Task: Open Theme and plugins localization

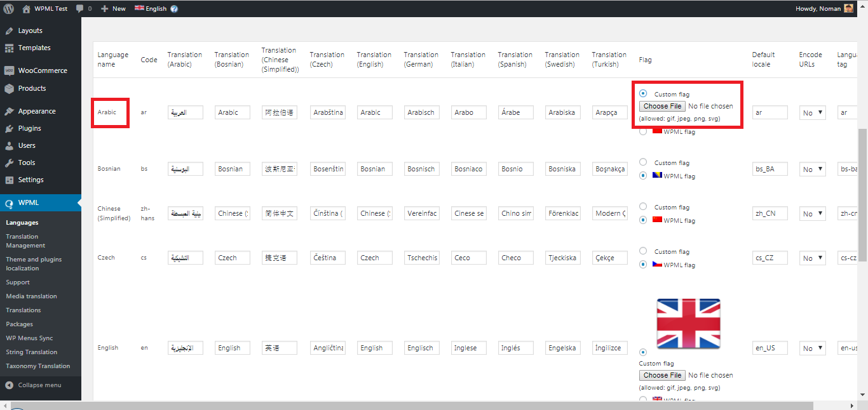Action: (34, 263)
